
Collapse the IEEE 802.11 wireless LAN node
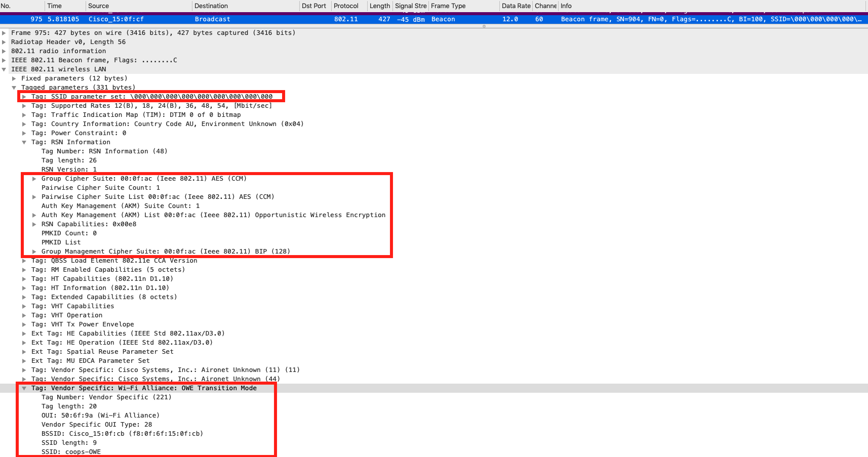5,69
